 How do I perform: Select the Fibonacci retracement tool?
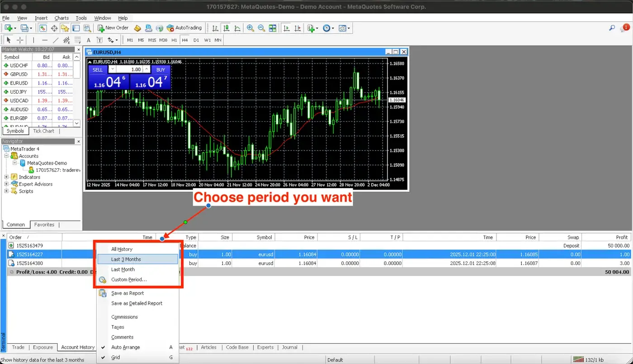(x=77, y=40)
